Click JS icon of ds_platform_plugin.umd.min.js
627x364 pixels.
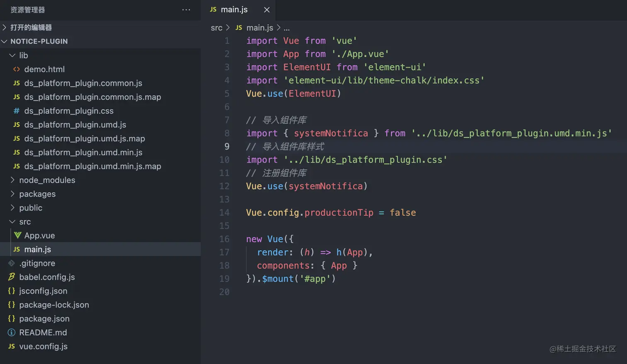pyautogui.click(x=17, y=152)
